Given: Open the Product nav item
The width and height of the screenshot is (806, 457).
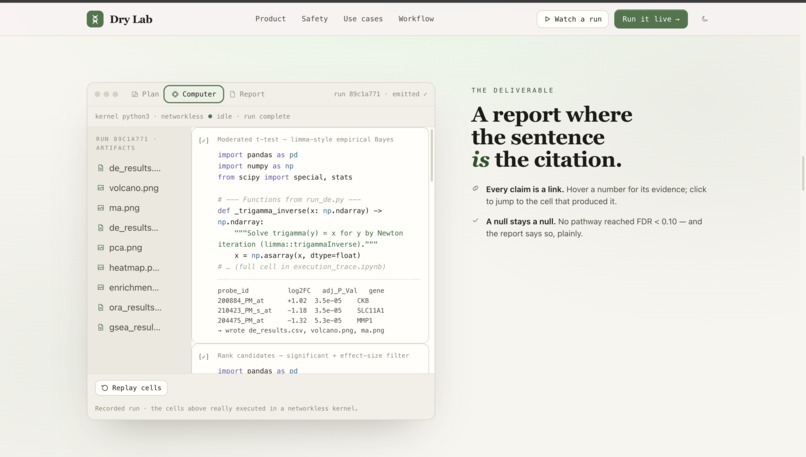Looking at the screenshot, I should [270, 19].
